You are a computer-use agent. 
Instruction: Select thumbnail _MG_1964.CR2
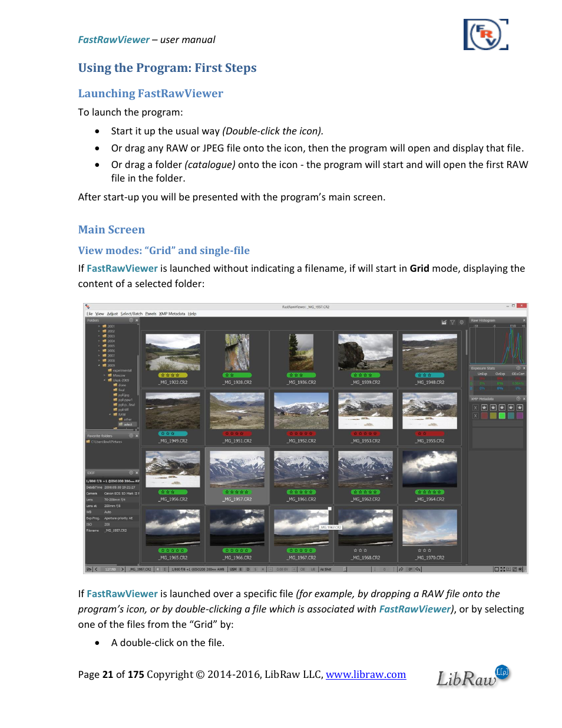[x=430, y=475]
